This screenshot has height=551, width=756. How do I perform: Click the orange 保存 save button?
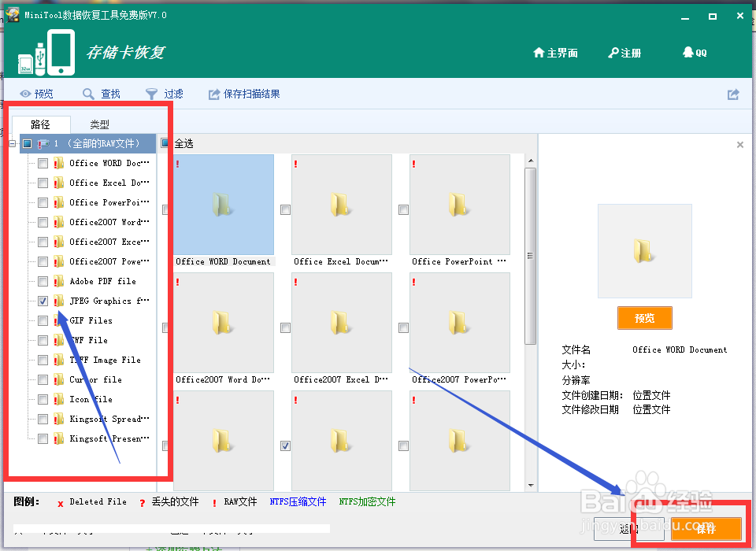(x=706, y=529)
